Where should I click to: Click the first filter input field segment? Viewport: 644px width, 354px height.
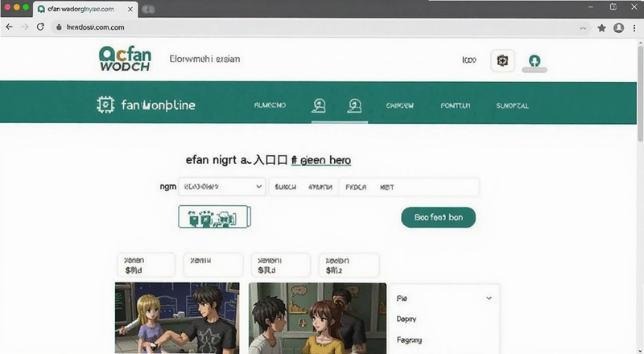303,187
